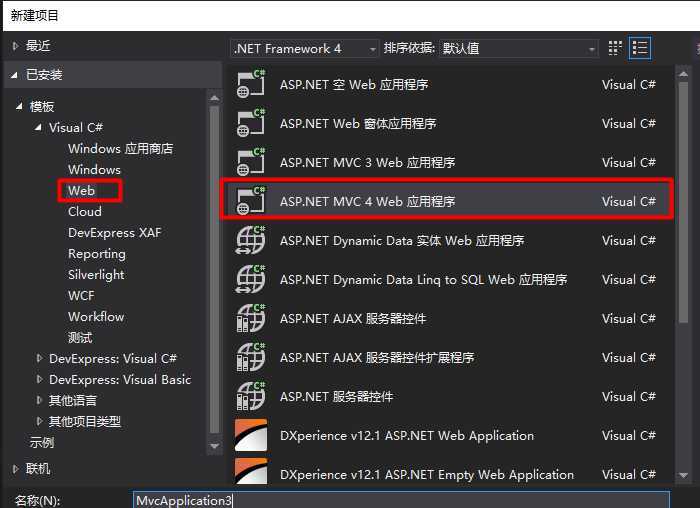
Task: Switch to list details view
Action: [x=640, y=48]
